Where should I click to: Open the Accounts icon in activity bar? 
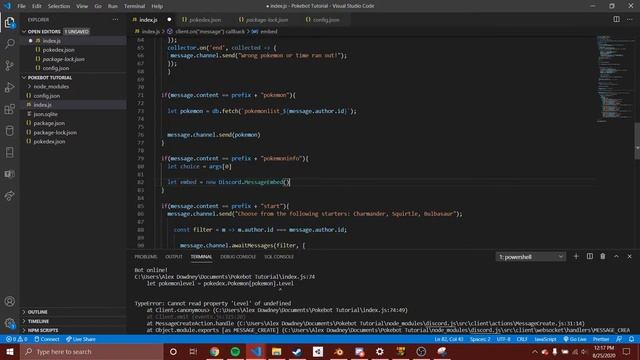point(9,301)
